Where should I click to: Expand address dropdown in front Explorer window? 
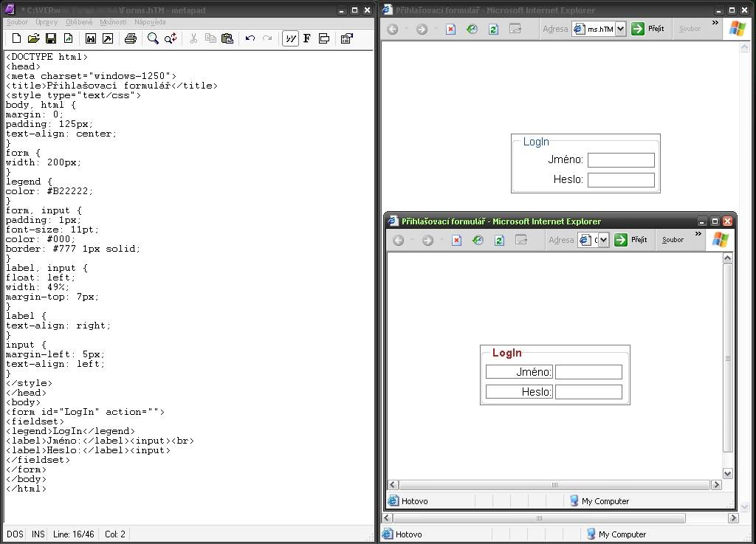(x=603, y=240)
